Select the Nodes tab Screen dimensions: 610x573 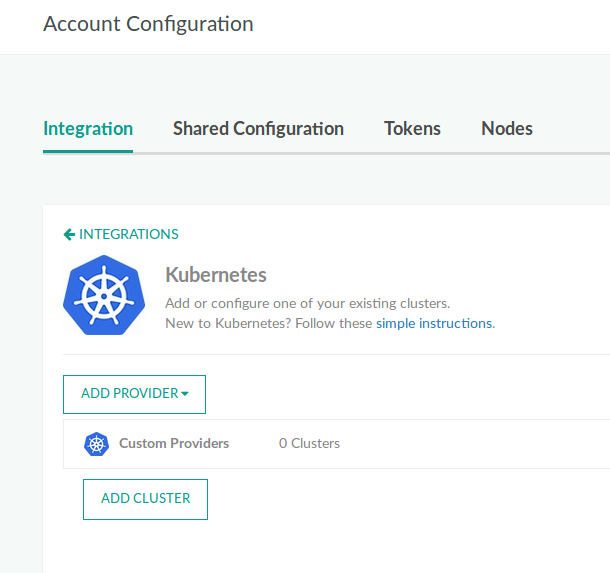[507, 128]
